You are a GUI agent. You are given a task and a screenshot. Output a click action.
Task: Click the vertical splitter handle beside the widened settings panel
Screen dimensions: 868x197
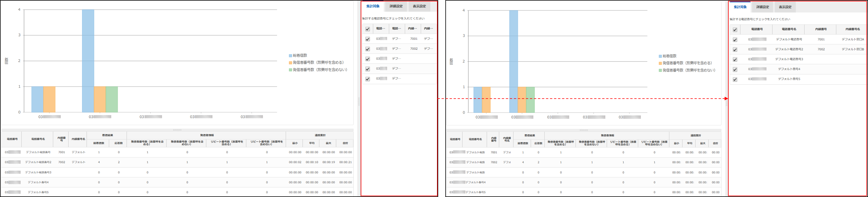click(726, 104)
